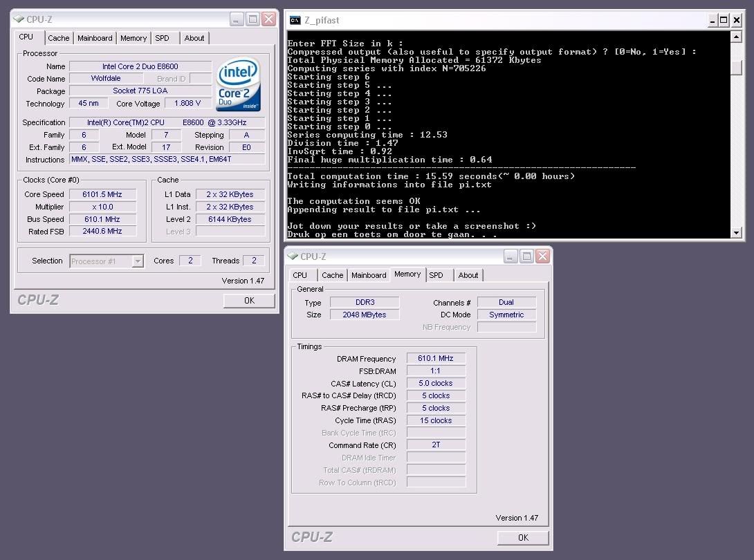This screenshot has width=754, height=560.
Task: Click the Symmetric DC Mode value
Action: tap(506, 315)
